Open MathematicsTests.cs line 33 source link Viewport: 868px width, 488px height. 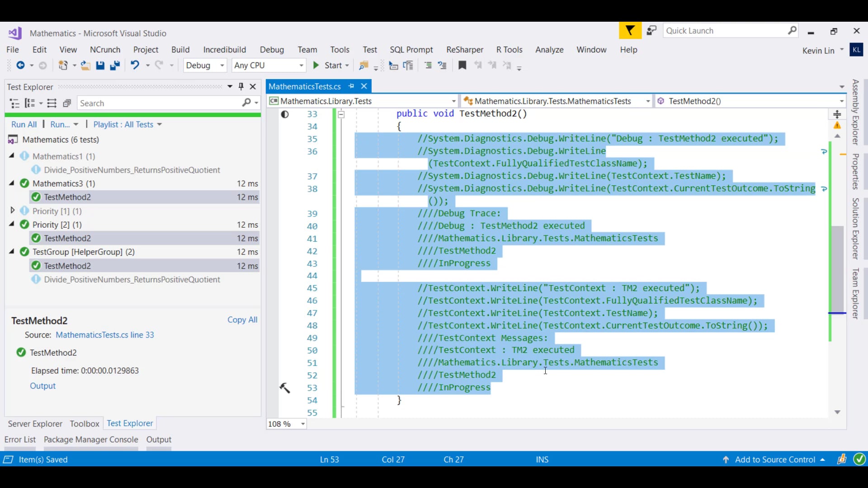[x=104, y=335]
